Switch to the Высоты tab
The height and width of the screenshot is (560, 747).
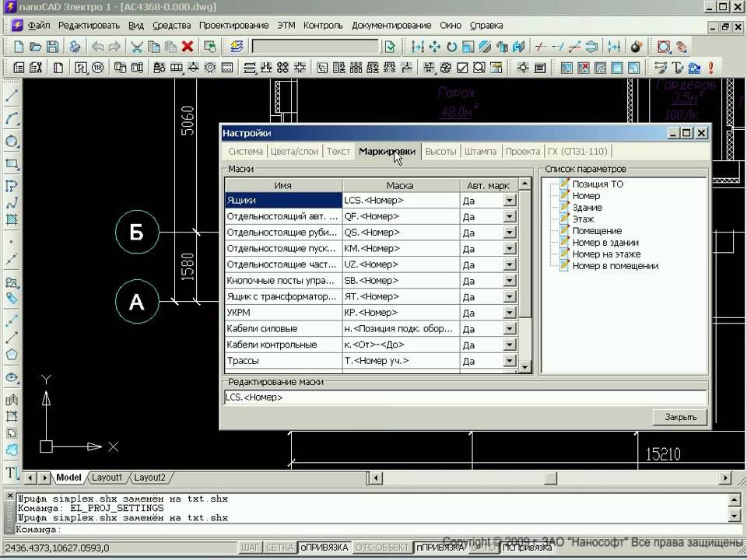click(440, 151)
